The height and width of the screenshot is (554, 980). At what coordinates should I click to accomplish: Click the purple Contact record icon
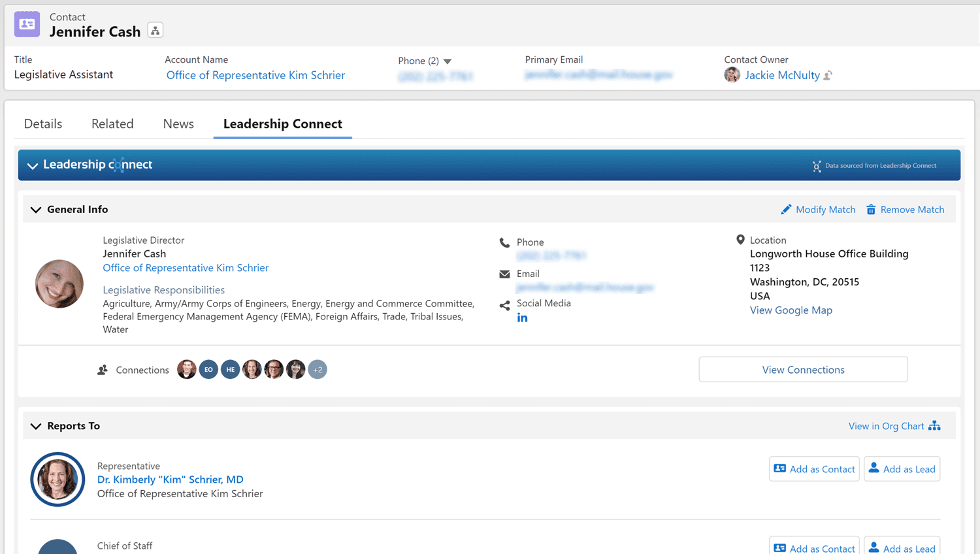27,24
